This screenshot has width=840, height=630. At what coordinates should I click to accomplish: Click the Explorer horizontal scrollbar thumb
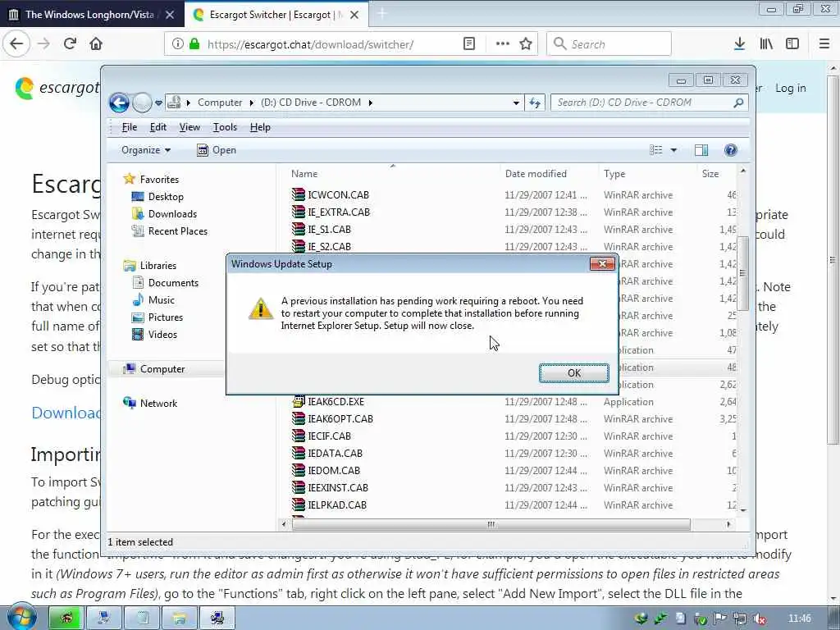491,524
